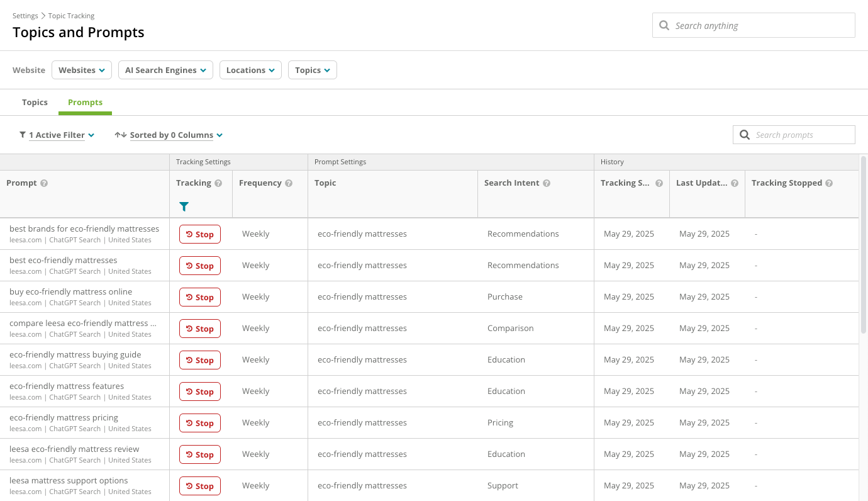This screenshot has width=868, height=501.
Task: Stop tracking best eco-friendly mattresses prompt
Action: [200, 266]
